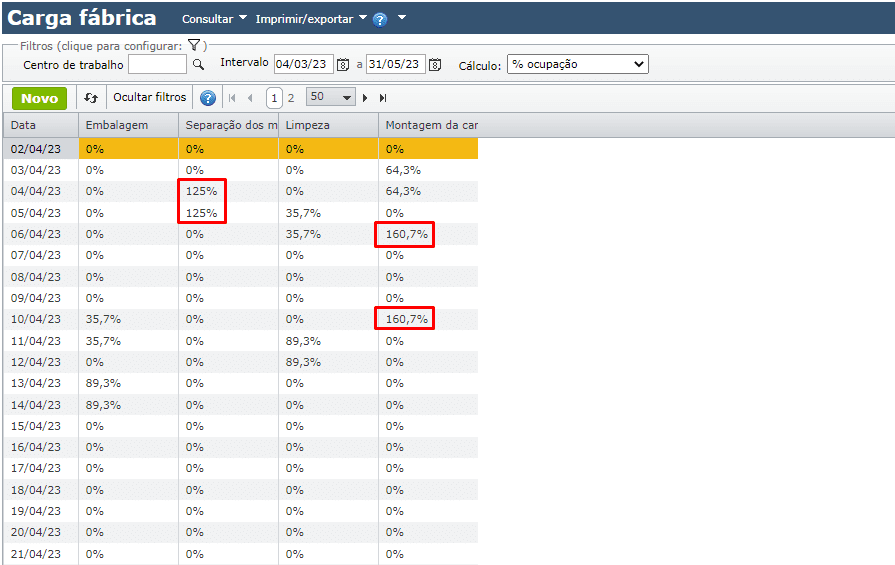Image resolution: width=895 pixels, height=565 pixels.
Task: Select the 16/04/23 date cell
Action: 41,447
